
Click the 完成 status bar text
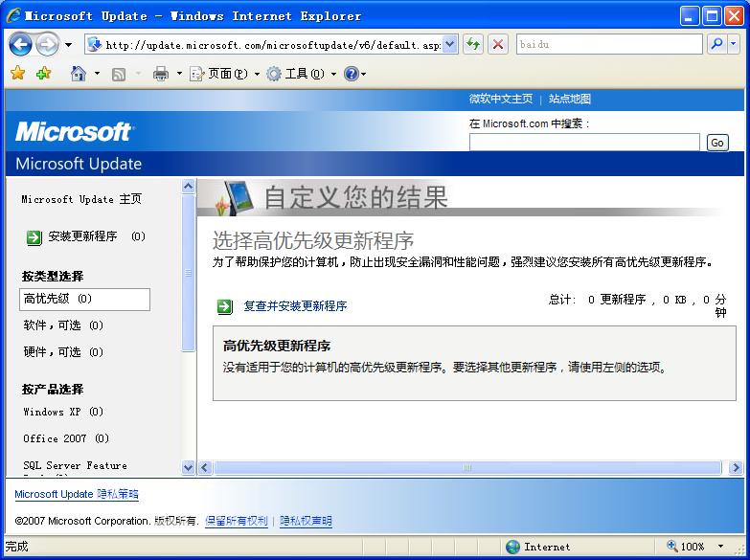tap(16, 547)
